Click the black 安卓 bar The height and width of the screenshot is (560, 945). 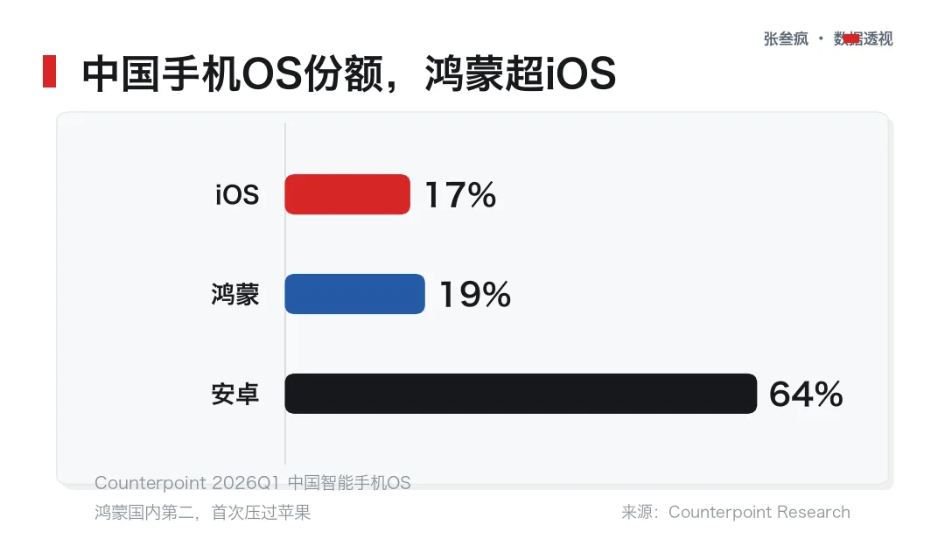click(x=521, y=394)
